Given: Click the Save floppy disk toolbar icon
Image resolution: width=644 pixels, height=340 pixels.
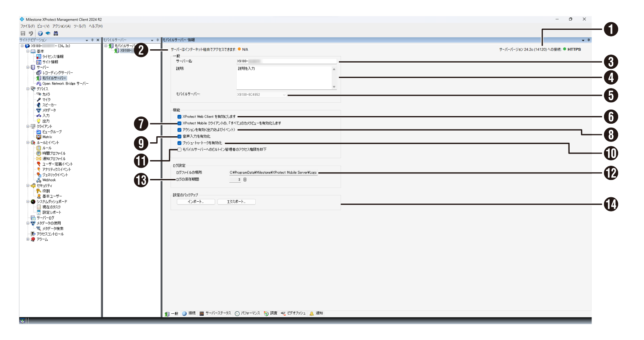Looking at the screenshot, I should pyautogui.click(x=23, y=34).
